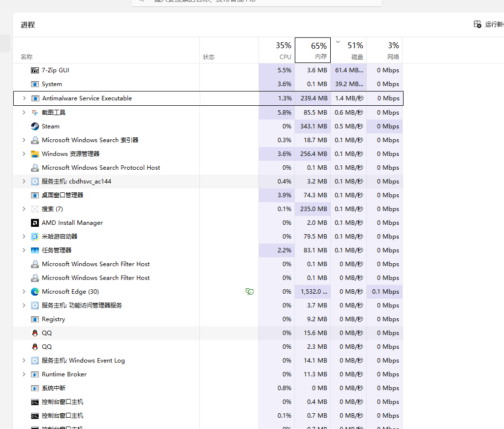Expand the Antimalware Service Executable row

pos(24,98)
